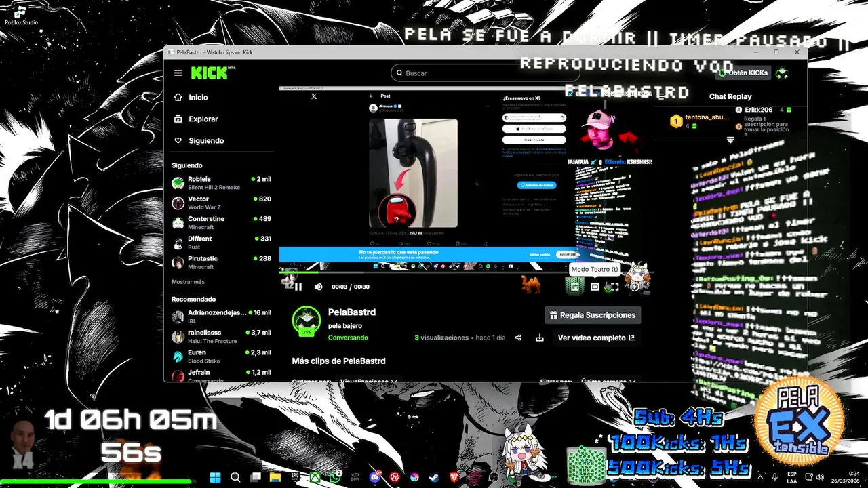Open Euren recommended channel
Screen dimensions: 868x488
pyautogui.click(x=222, y=357)
